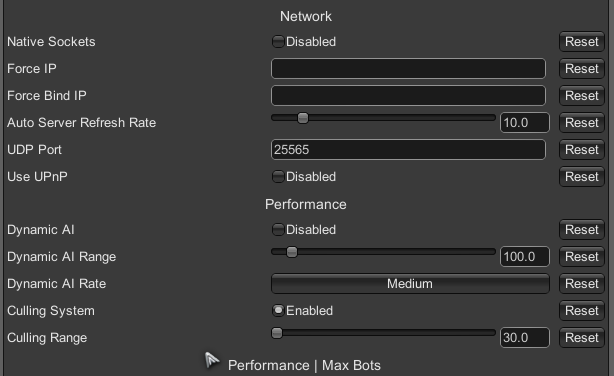Open the Dynamic AI Rate Medium selector

click(x=410, y=284)
